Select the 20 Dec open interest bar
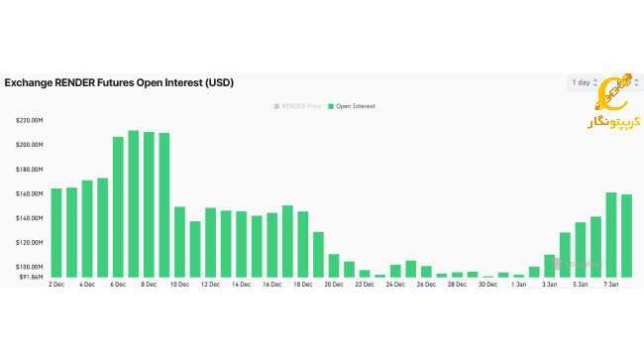The image size is (644, 362). 334,266
